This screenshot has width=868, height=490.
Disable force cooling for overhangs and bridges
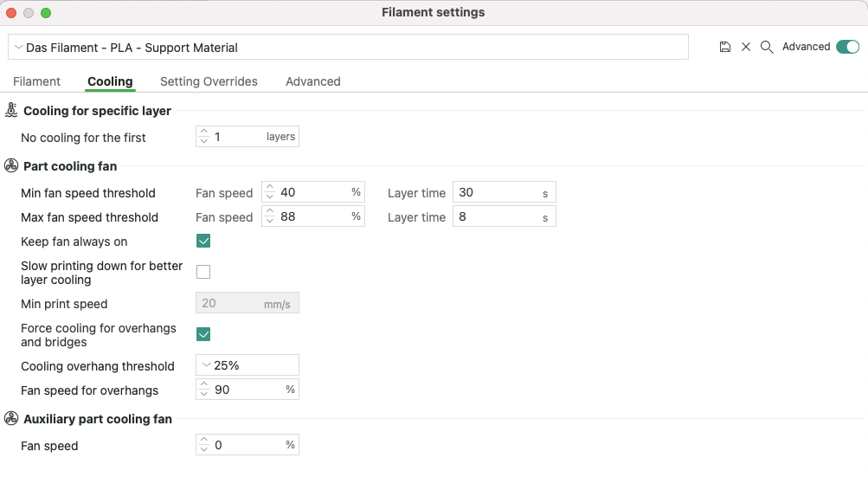[x=204, y=334]
